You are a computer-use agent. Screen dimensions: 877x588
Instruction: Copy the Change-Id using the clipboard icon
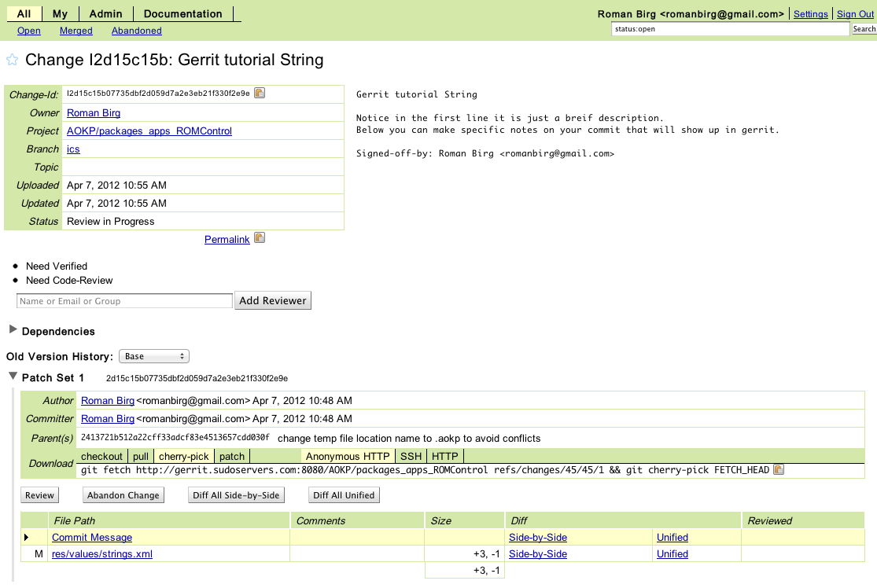260,94
